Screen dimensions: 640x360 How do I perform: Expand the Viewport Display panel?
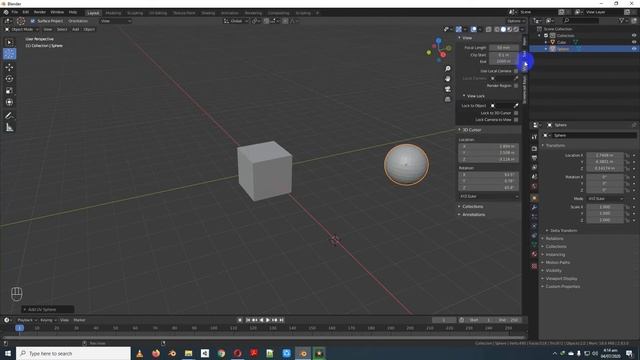pos(561,278)
